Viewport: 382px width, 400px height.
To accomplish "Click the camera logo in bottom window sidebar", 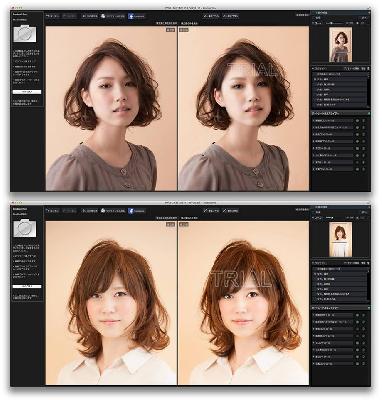I will point(25,228).
